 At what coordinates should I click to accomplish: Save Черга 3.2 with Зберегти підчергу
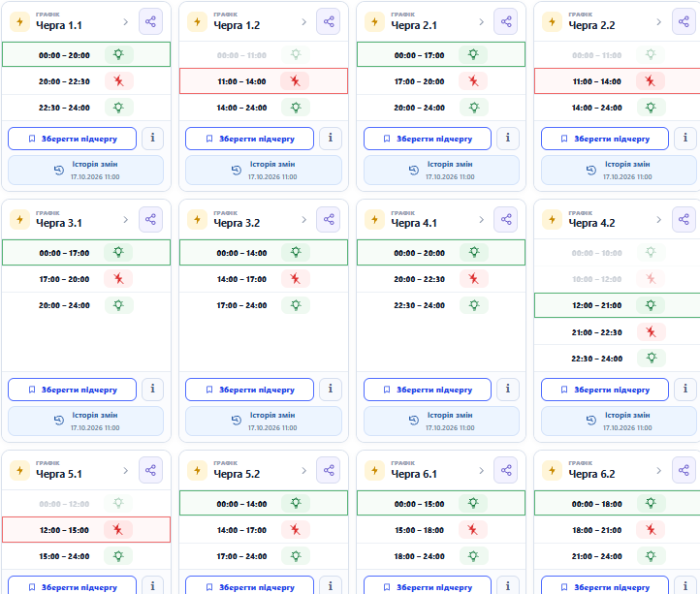pyautogui.click(x=249, y=390)
